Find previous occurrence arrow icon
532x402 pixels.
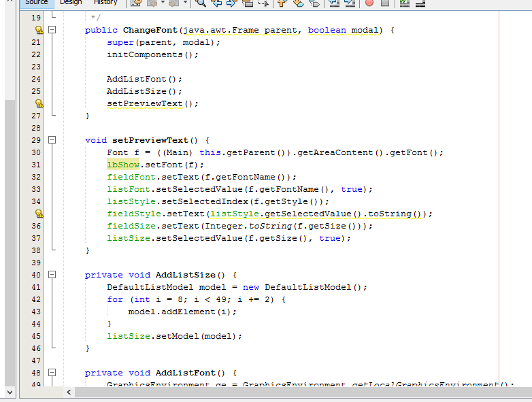[x=216, y=3]
